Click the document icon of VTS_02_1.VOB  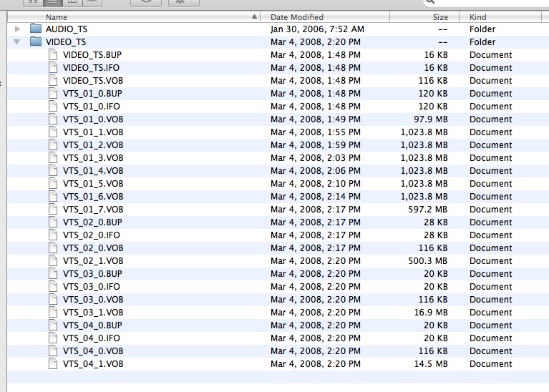(x=53, y=261)
